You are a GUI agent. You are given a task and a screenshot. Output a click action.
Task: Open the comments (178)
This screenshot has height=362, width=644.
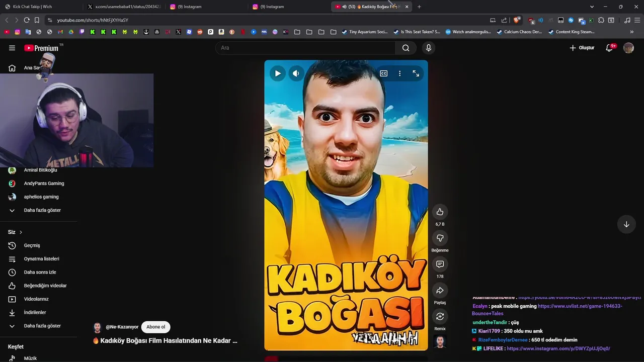440,264
